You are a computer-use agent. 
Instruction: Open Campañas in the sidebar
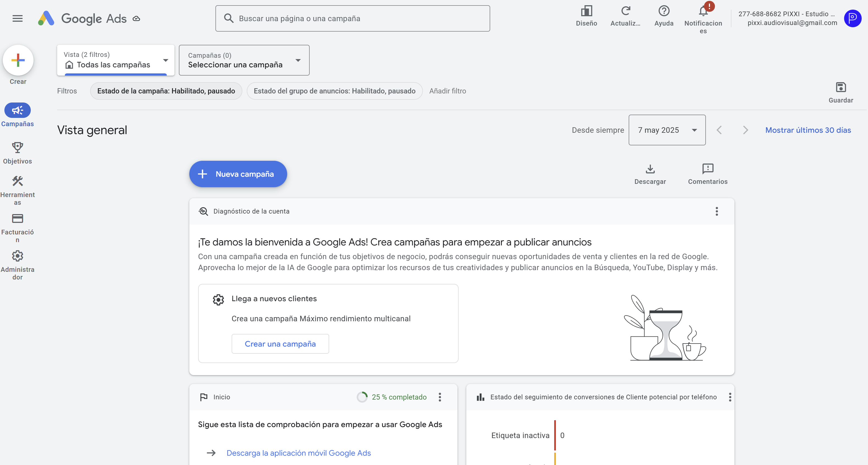click(x=18, y=115)
